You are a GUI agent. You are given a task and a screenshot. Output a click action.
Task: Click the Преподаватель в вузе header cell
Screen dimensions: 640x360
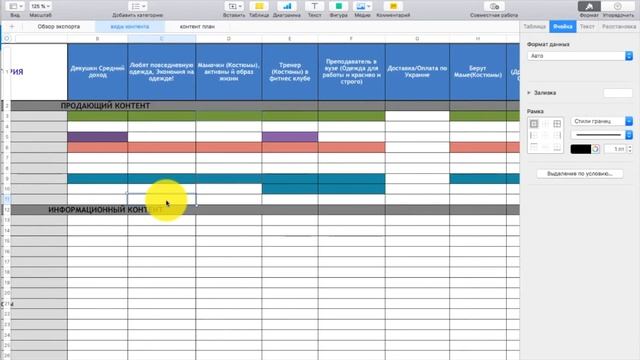[351, 72]
